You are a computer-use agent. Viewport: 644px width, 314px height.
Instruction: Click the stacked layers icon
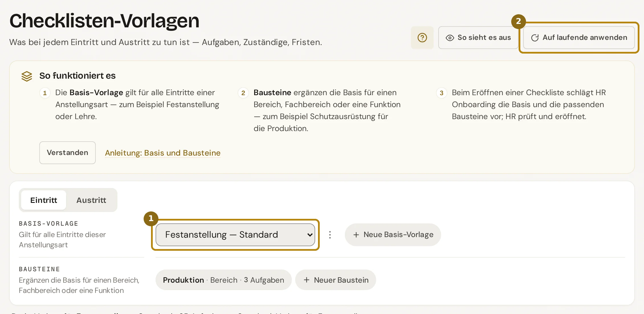tap(27, 76)
